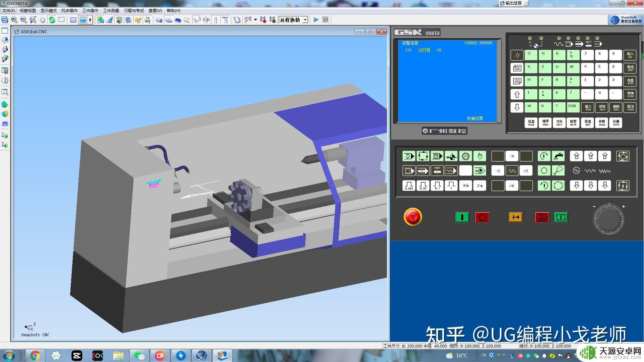Select the pan hand tool in toolbar

coord(42,20)
